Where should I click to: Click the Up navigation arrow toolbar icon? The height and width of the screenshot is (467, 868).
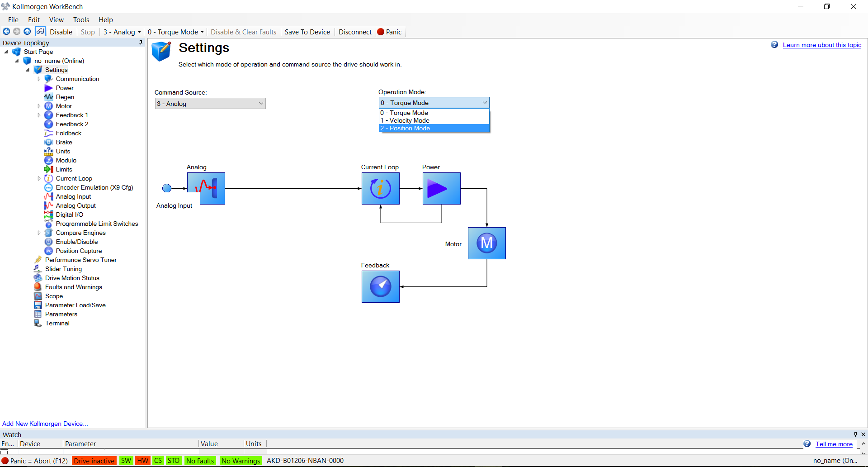(27, 32)
